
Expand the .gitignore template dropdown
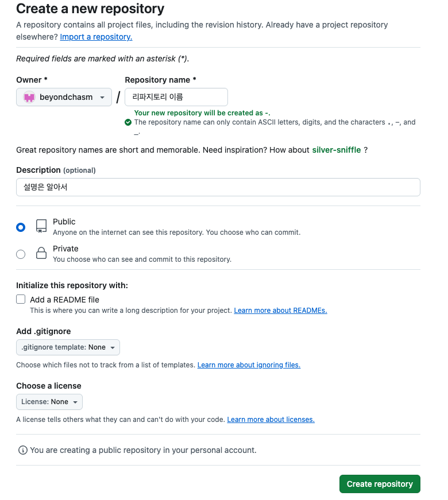(68, 347)
